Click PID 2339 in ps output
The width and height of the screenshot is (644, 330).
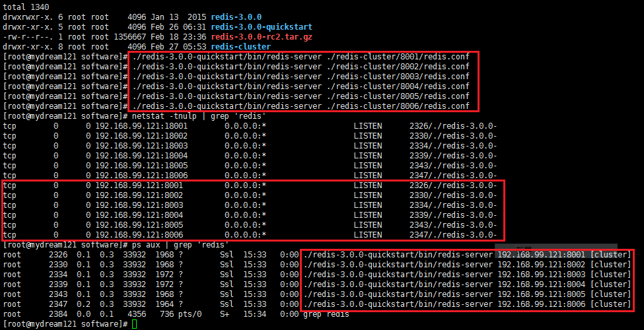58,284
